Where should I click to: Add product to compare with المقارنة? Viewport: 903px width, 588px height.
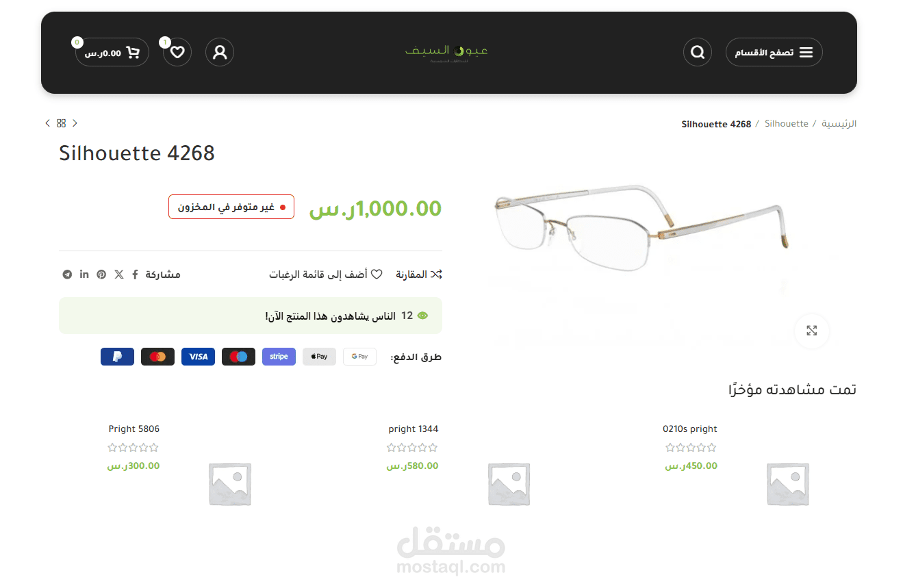(419, 274)
